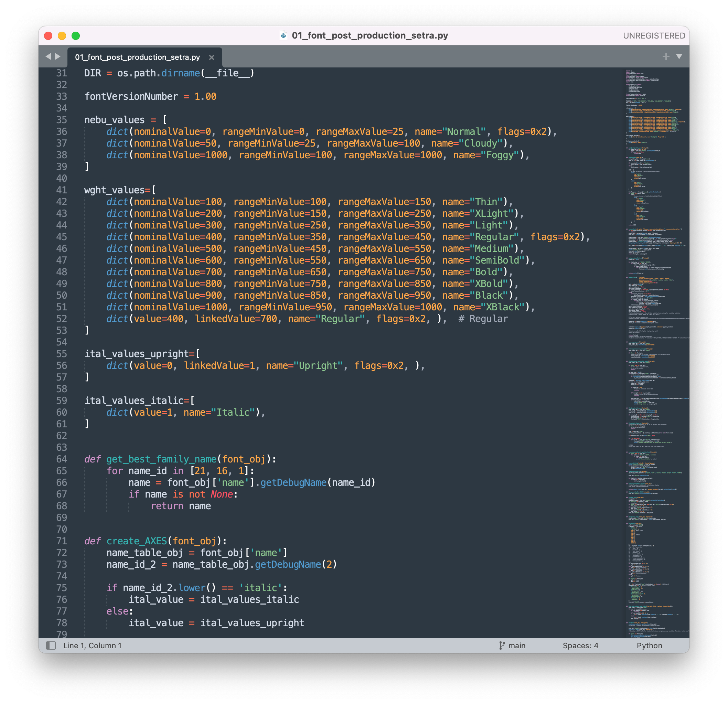This screenshot has width=728, height=704.
Task: Click the get_best_family_name function name
Action: pyautogui.click(x=161, y=459)
